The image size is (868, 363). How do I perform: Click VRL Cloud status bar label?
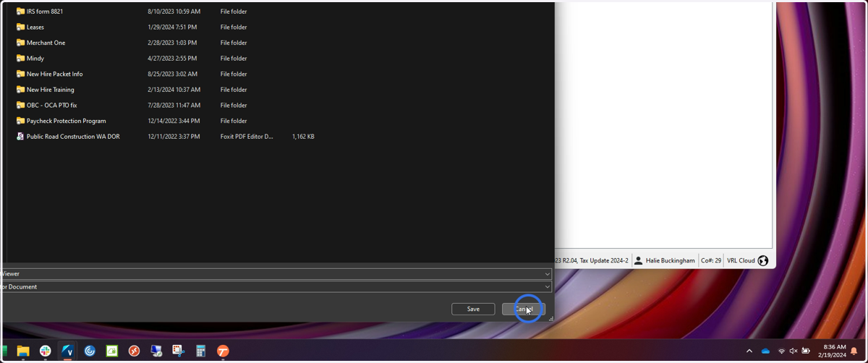click(741, 260)
